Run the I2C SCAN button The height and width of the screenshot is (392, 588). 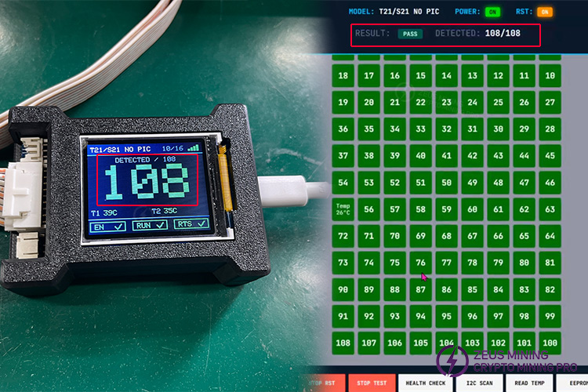pos(479,383)
